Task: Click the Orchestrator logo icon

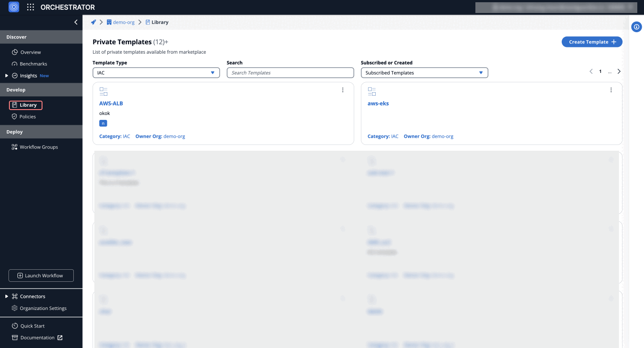Action: [x=14, y=7]
